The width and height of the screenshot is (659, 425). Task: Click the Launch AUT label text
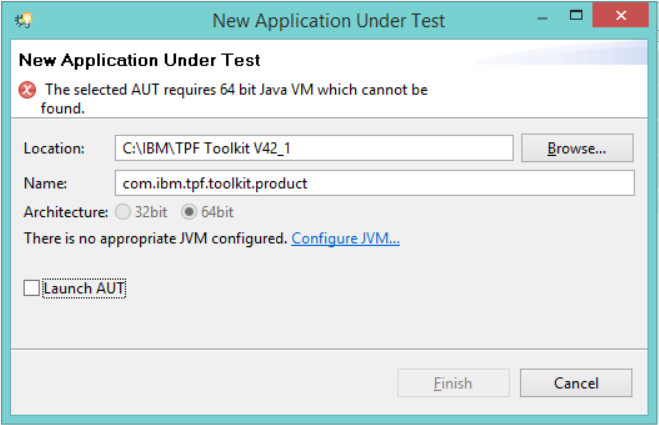(84, 288)
